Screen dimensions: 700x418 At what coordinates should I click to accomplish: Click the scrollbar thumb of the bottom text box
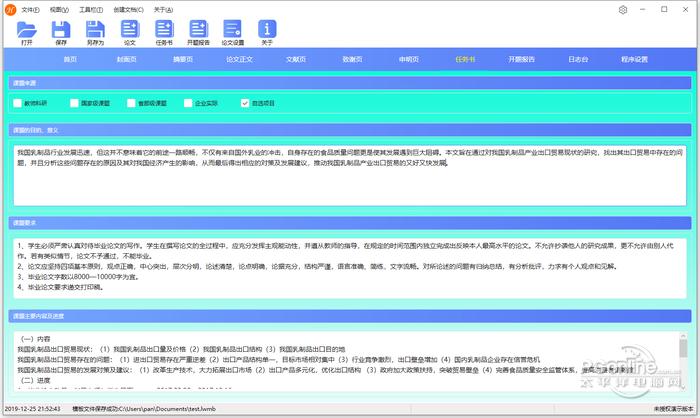683,348
